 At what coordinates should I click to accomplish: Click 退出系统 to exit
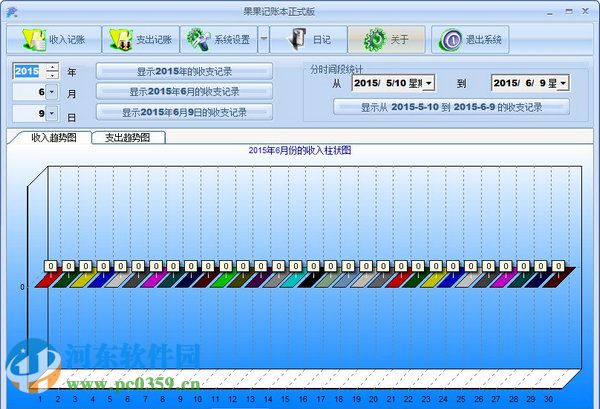pos(470,39)
